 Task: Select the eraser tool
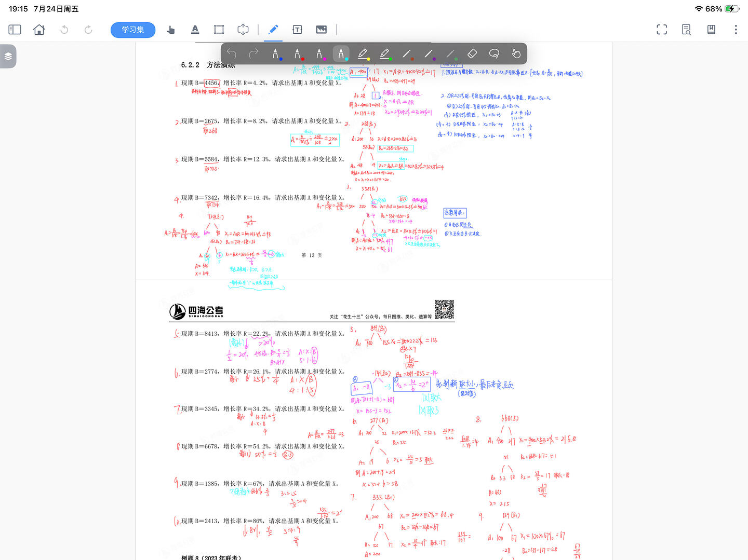click(472, 53)
